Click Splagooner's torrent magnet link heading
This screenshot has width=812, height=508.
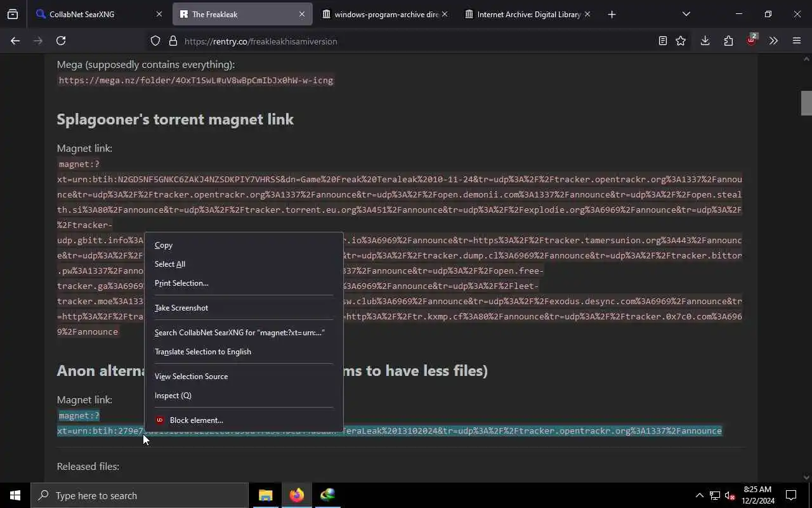tap(175, 119)
